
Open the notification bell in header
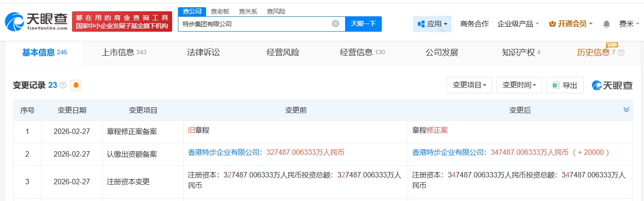(606, 24)
